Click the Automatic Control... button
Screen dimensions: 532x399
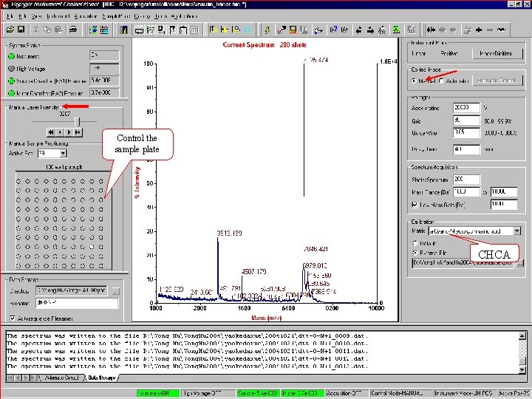point(497,81)
